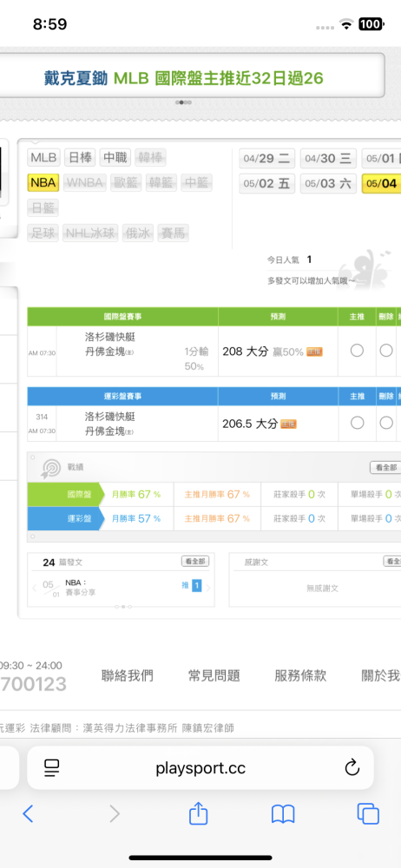Open the Safari tabs overview icon
Image resolution: width=401 pixels, height=868 pixels.
[x=368, y=813]
